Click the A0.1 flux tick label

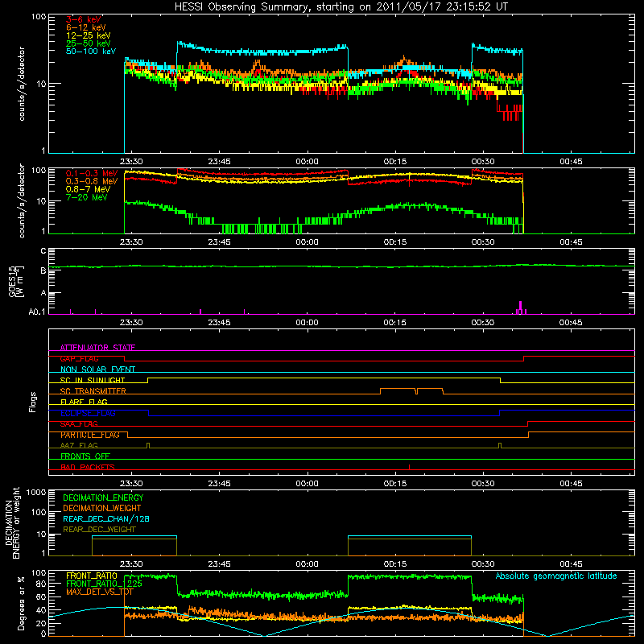pyautogui.click(x=37, y=312)
